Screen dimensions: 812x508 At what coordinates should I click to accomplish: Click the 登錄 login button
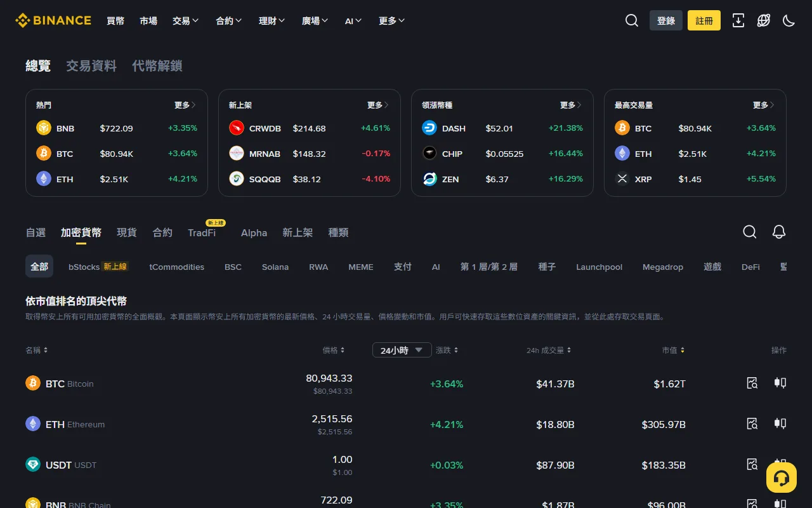666,20
